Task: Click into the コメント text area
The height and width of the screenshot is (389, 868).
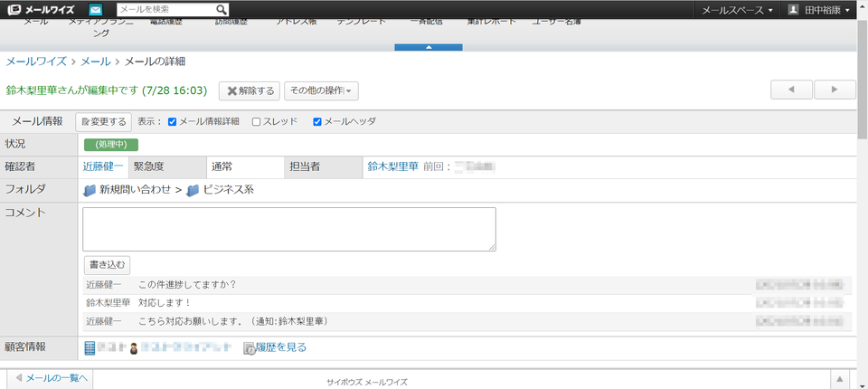Action: pos(289,230)
